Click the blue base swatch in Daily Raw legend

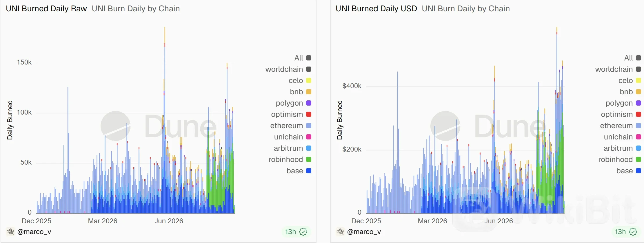309,171
